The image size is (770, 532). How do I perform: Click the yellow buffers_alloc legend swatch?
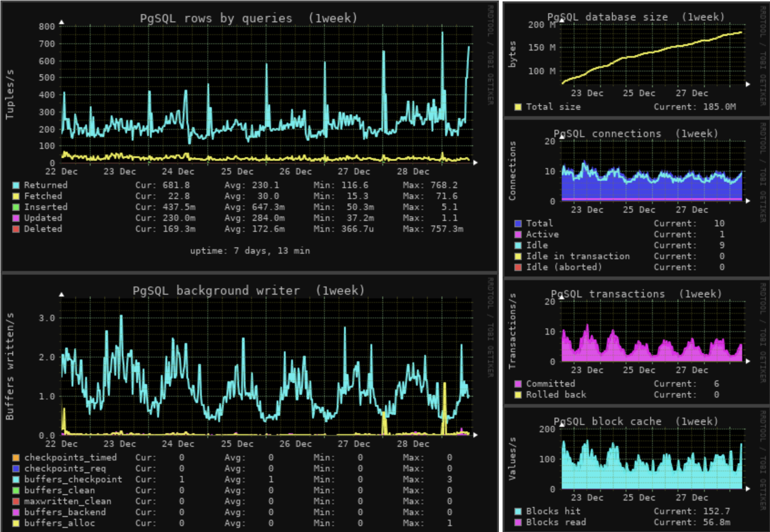pos(16,523)
